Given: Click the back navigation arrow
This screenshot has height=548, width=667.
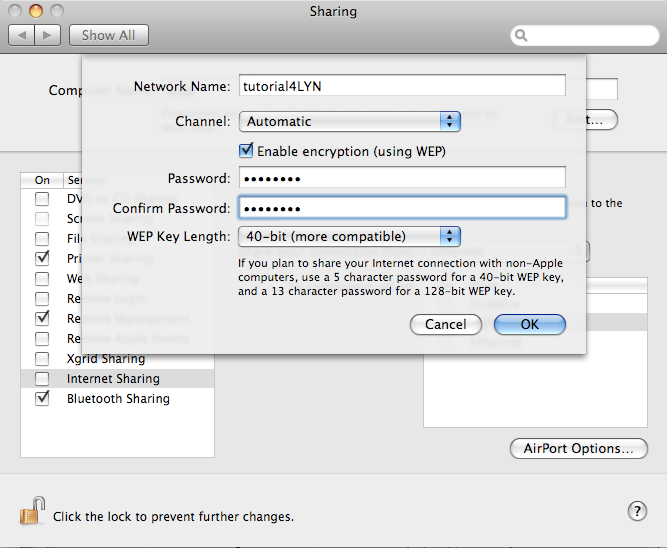Looking at the screenshot, I should pyautogui.click(x=22, y=35).
